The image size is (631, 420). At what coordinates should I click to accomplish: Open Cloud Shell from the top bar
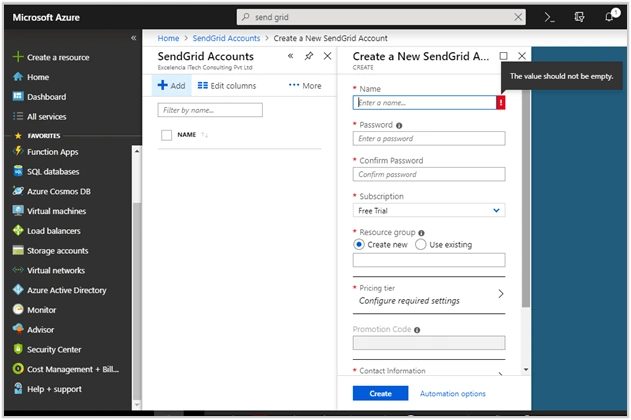549,17
